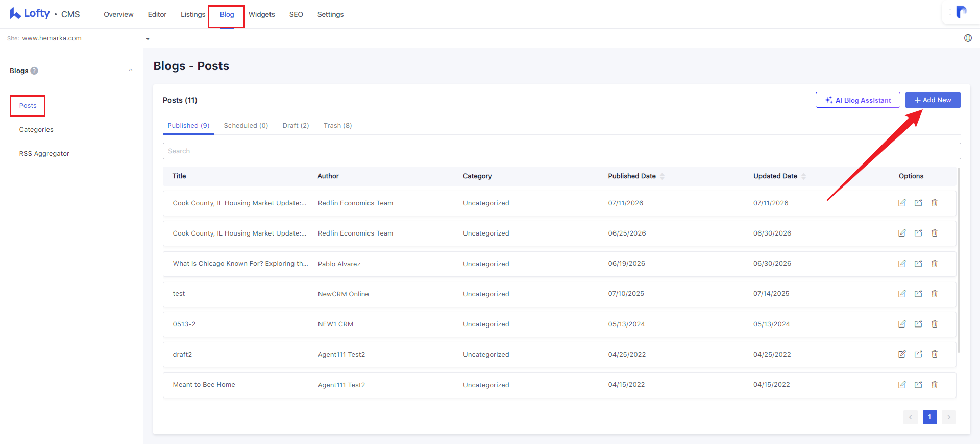Launch the AI Blog Assistant
The width and height of the screenshot is (980, 444).
[x=858, y=100]
